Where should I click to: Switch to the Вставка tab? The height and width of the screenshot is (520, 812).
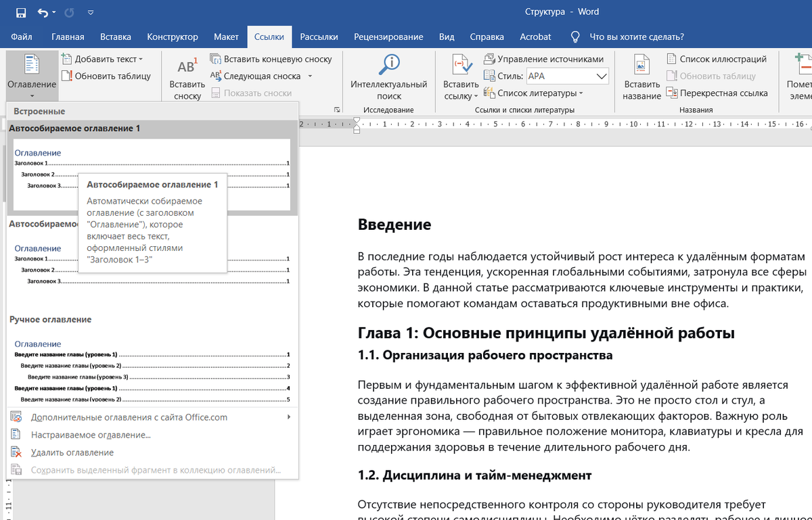click(x=116, y=37)
